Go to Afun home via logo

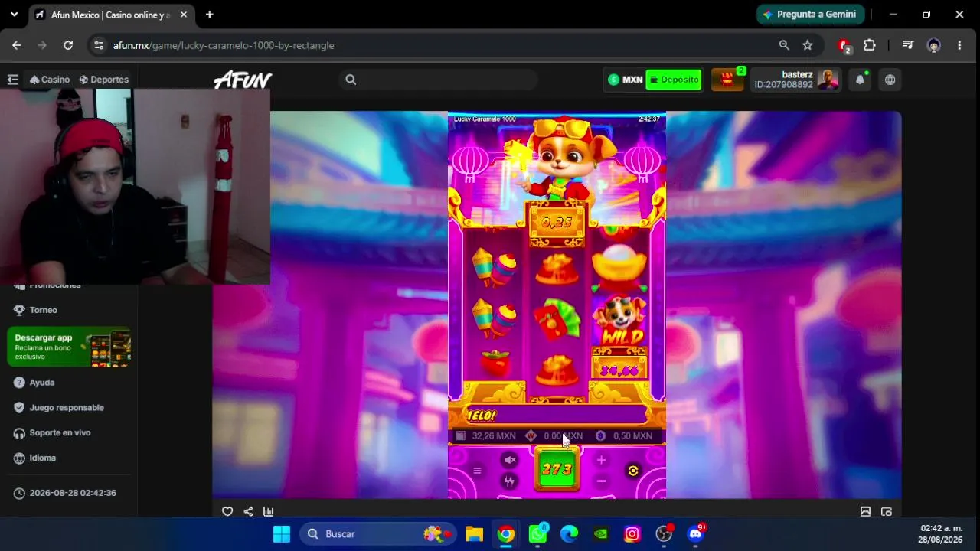pyautogui.click(x=243, y=80)
